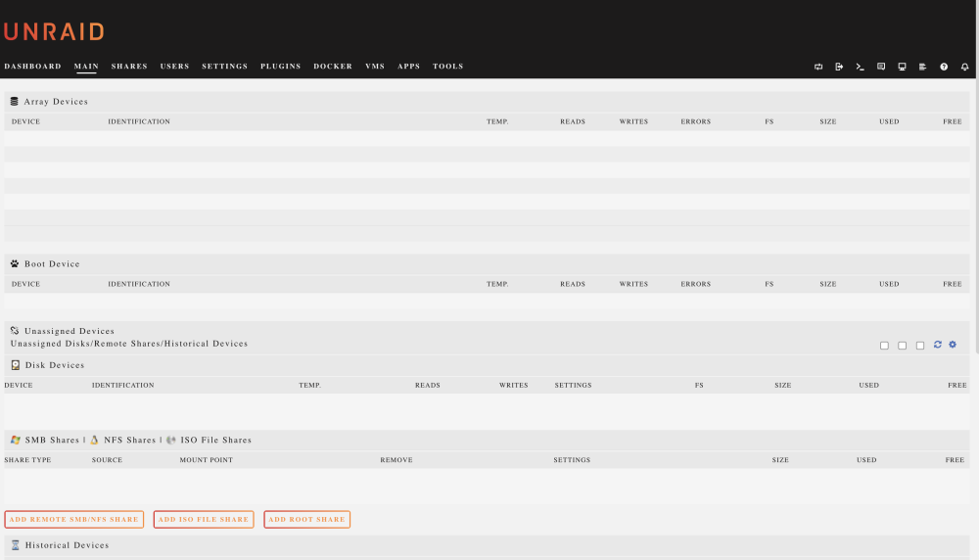Click the ISO File Shares label

click(216, 440)
